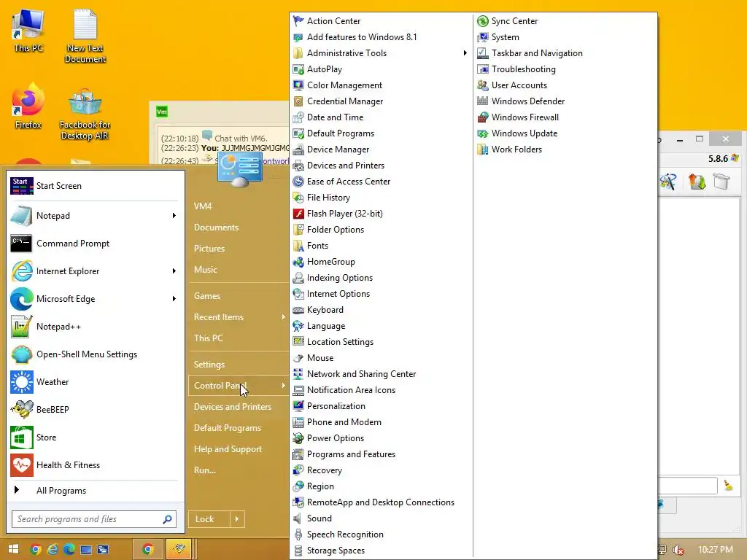The width and height of the screenshot is (747, 560).
Task: Expand Administrative Tools submenu arrow
Action: point(465,52)
